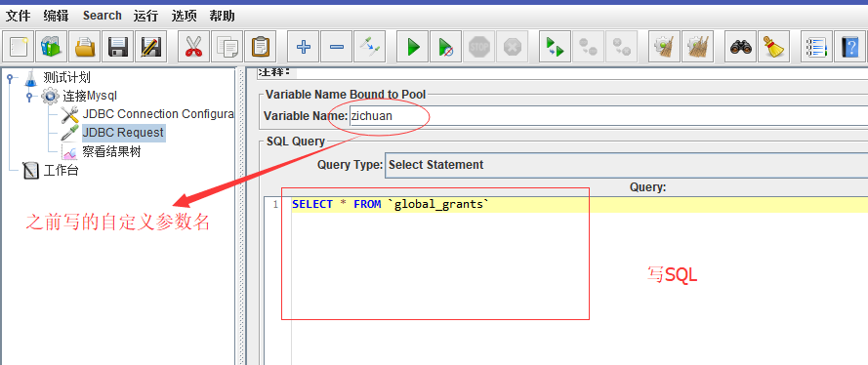Image resolution: width=868 pixels, height=365 pixels.
Task: Select the JDBC Request node
Action: [x=123, y=133]
